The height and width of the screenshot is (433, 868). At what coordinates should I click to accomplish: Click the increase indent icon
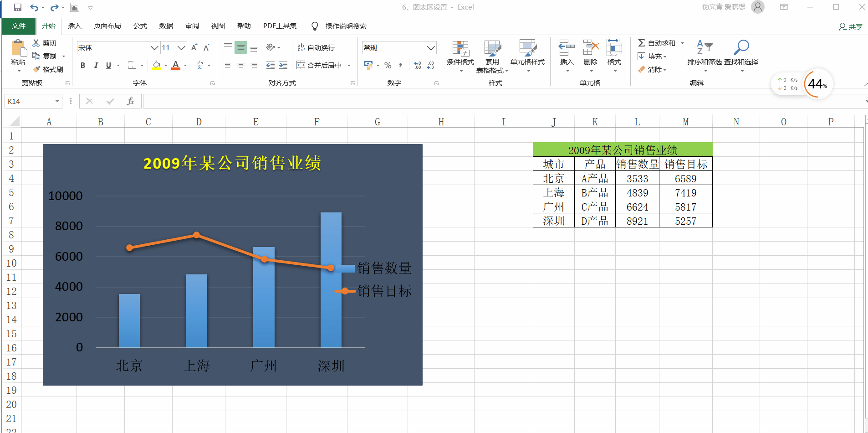click(x=283, y=65)
